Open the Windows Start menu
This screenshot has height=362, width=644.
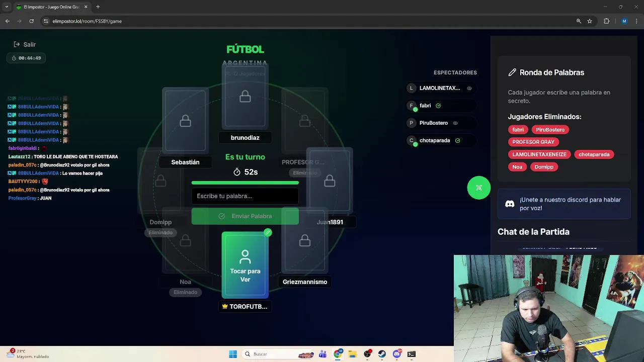[x=233, y=354]
